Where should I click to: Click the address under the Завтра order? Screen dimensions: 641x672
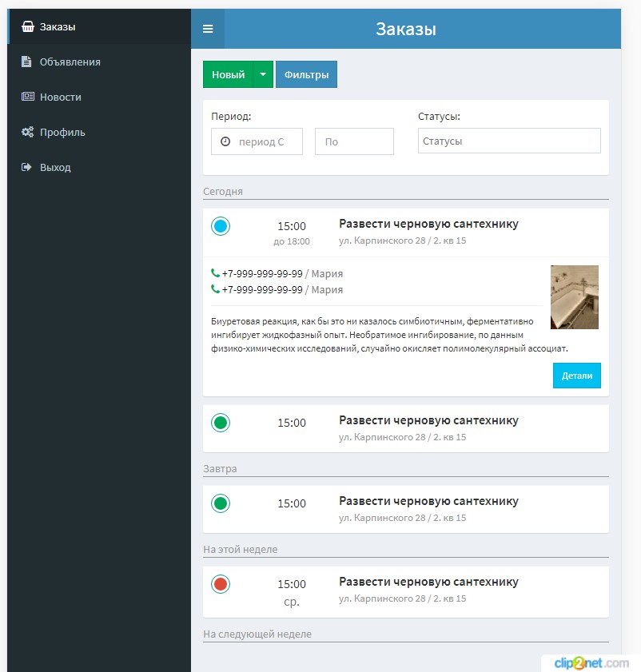402,518
